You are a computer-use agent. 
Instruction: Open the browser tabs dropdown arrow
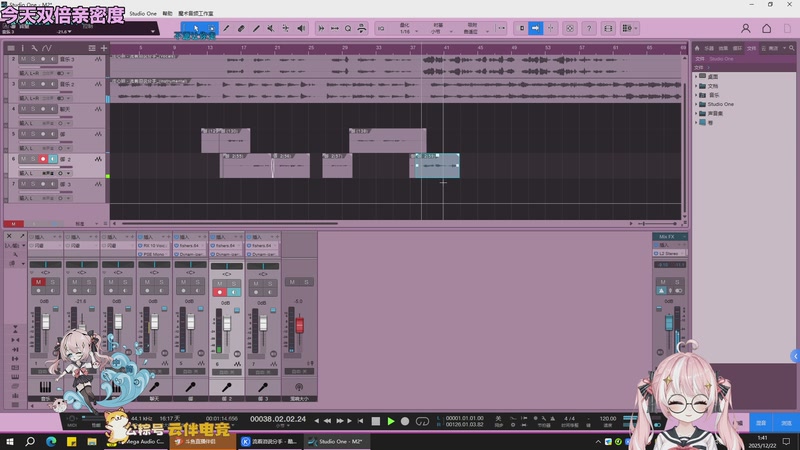coord(784,48)
